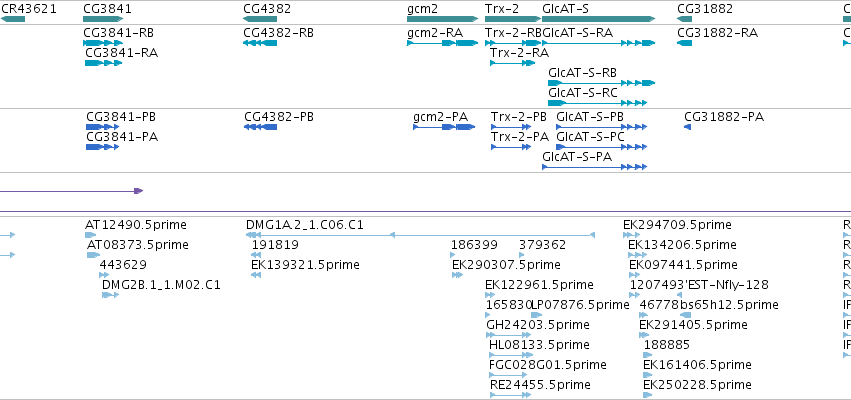Image resolution: width=851 pixels, height=400 pixels.
Task: Click EST bs65h12.5prime label
Action: click(x=729, y=305)
